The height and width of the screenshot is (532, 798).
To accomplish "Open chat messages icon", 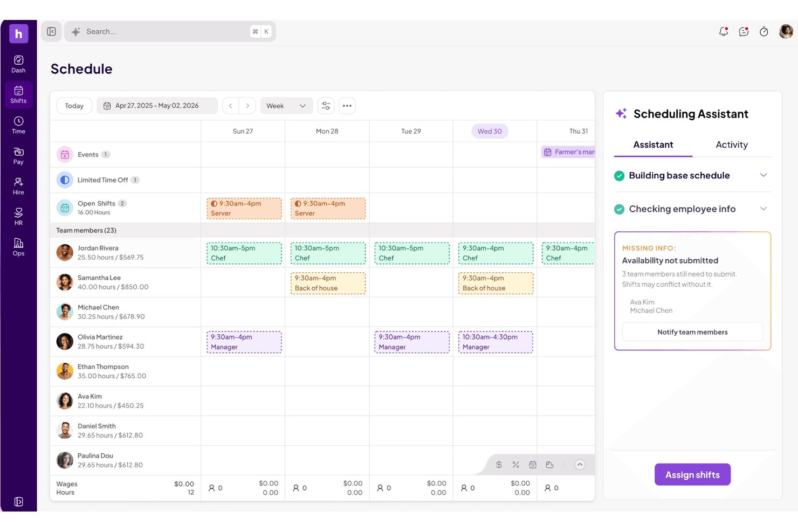I will click(744, 32).
